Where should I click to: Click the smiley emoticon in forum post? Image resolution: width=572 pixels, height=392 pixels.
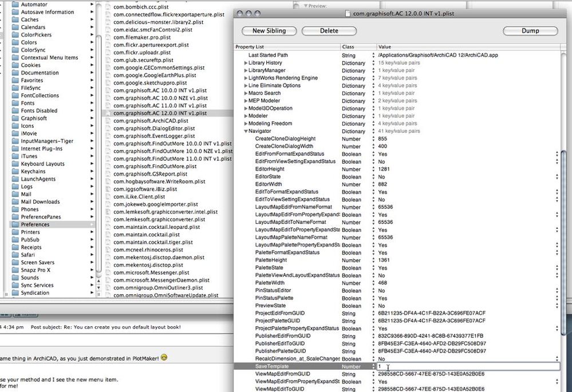point(164,358)
